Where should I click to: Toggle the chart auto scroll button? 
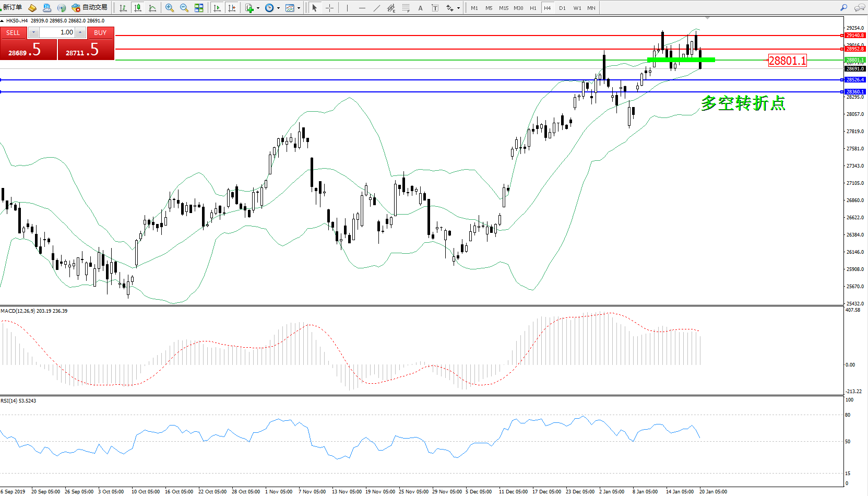point(217,8)
